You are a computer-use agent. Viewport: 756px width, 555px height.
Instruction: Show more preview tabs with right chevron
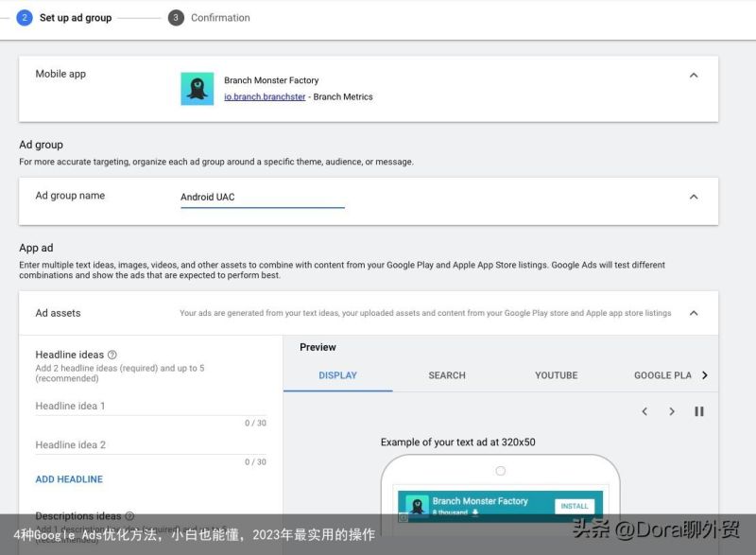pos(705,375)
